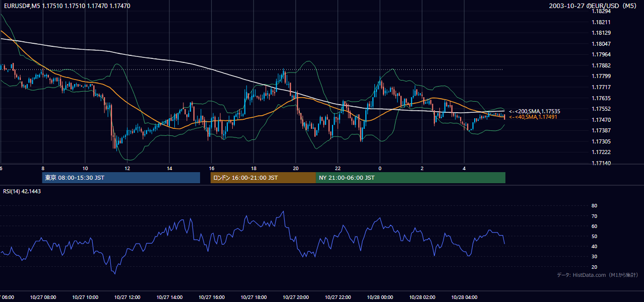
Task: Click price level 1.17552 on the axis
Action: [601, 109]
